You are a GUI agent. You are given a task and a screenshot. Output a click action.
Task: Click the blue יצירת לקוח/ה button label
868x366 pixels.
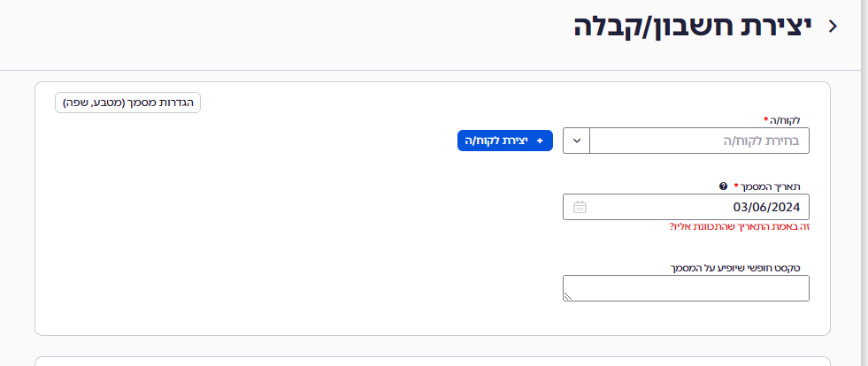499,141
